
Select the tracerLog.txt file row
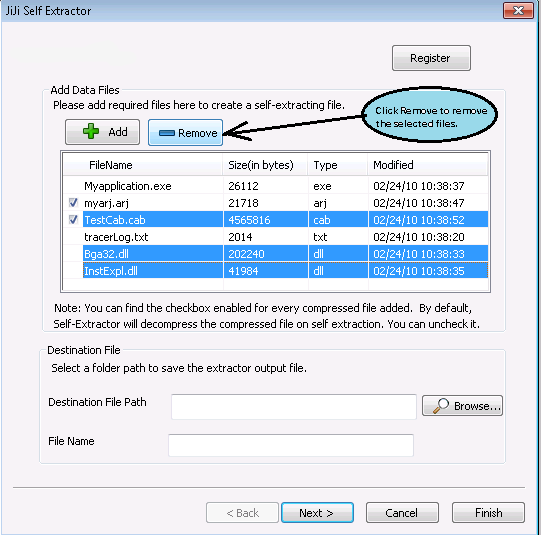coord(275,237)
